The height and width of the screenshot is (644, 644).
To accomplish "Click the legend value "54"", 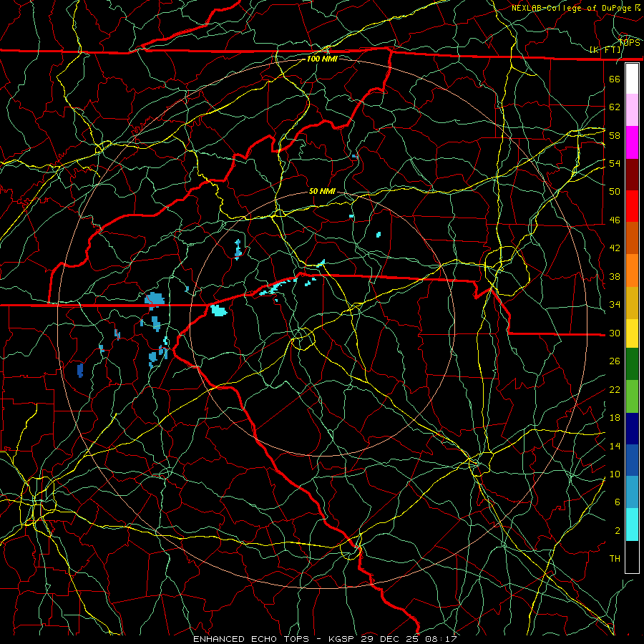I will 615,163.
